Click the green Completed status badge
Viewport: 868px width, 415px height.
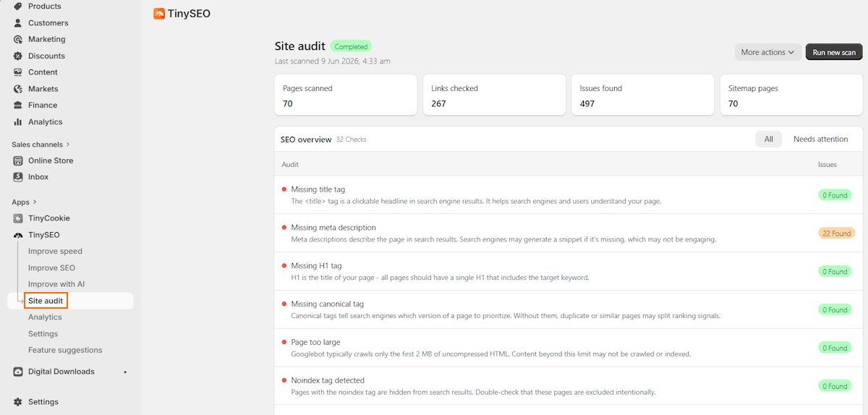(x=351, y=47)
